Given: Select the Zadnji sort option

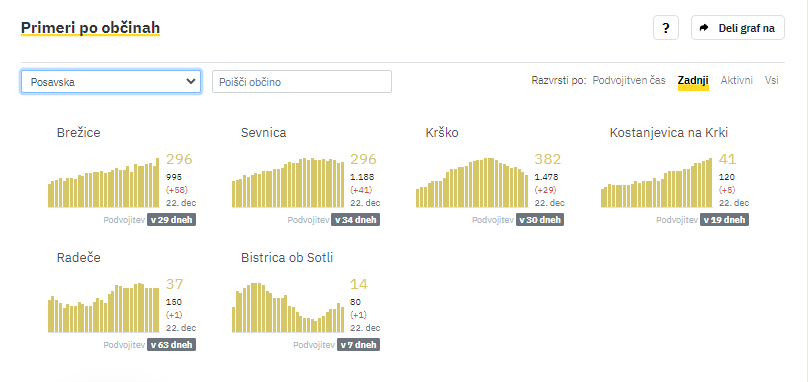Looking at the screenshot, I should click(x=693, y=80).
